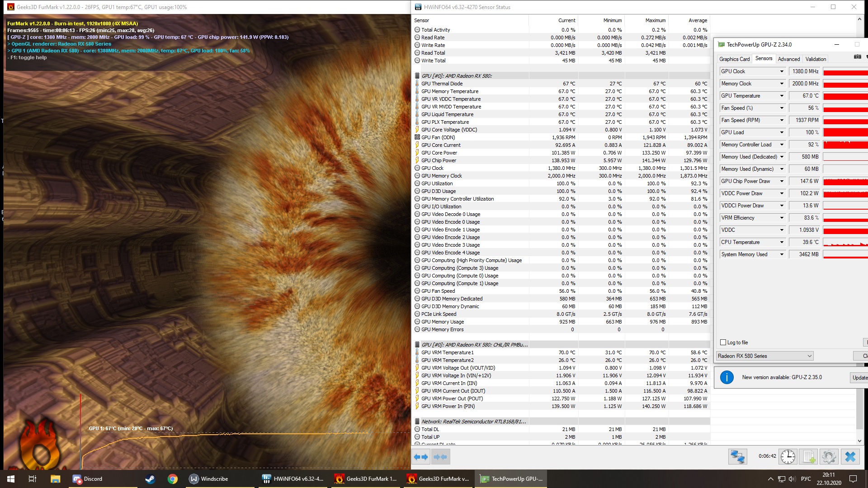Enable Log to file checkbox
The width and height of the screenshot is (868, 488).
coord(723,343)
